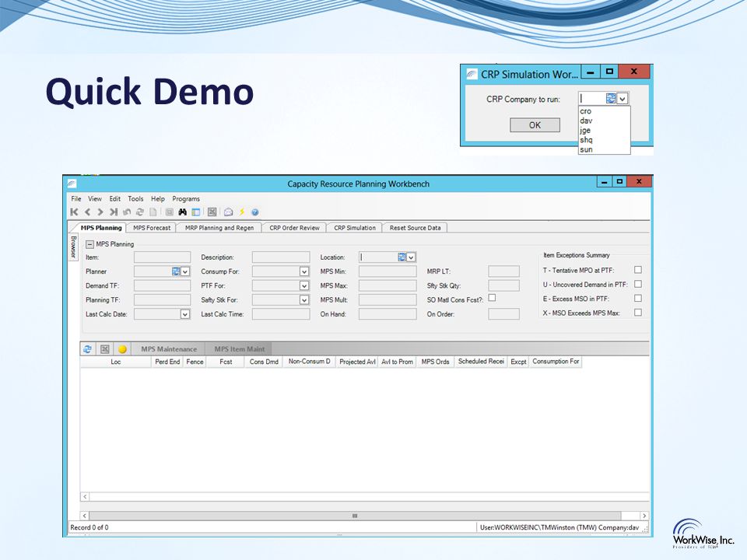This screenshot has height=560, width=747.
Task: Click the new document toolbar icon
Action: tap(153, 212)
